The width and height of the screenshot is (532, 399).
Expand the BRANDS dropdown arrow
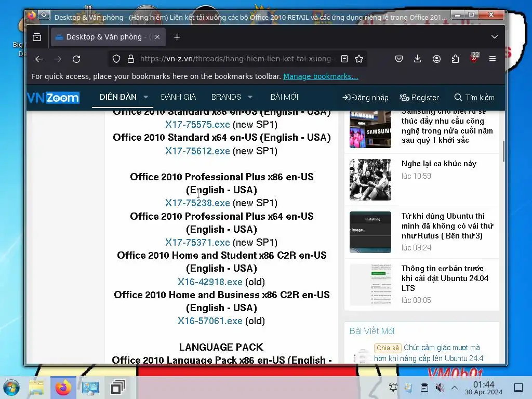tap(250, 97)
